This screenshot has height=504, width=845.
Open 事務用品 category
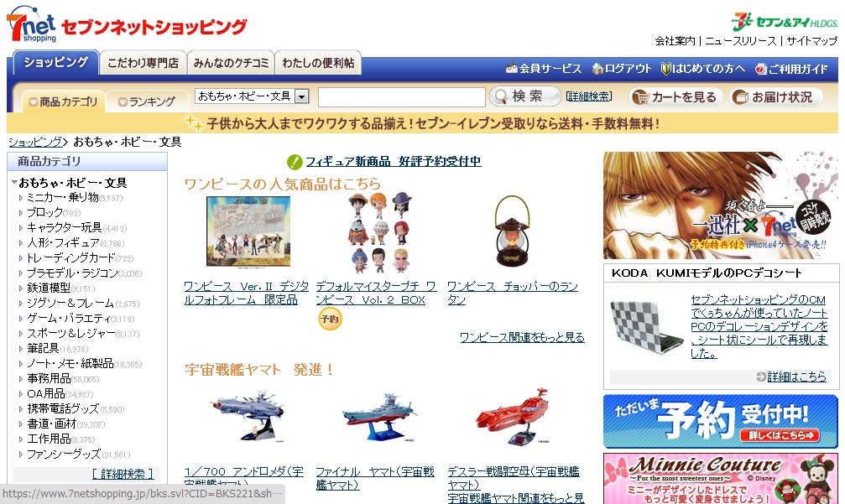click(x=49, y=378)
